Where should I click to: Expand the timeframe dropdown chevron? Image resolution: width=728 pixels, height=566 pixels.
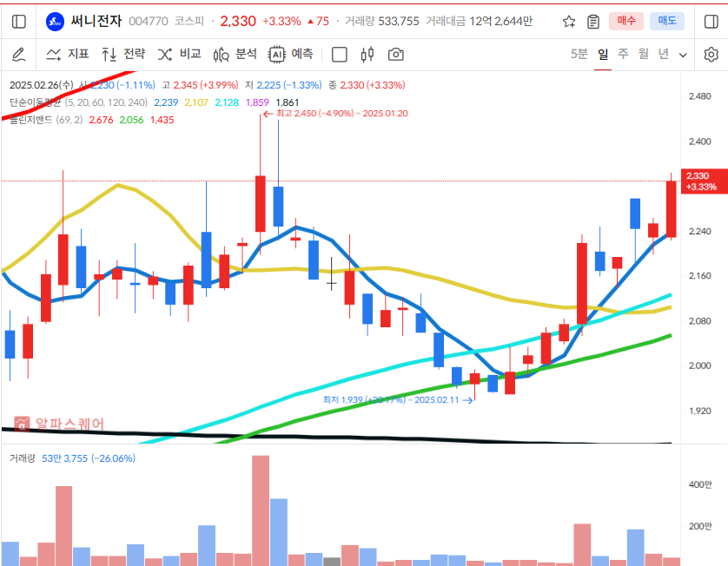683,55
